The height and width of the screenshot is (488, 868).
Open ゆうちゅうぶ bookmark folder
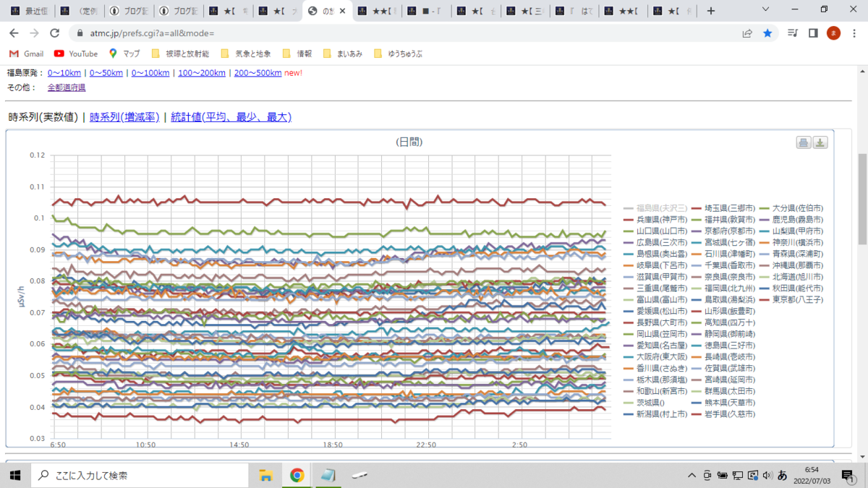(398, 53)
